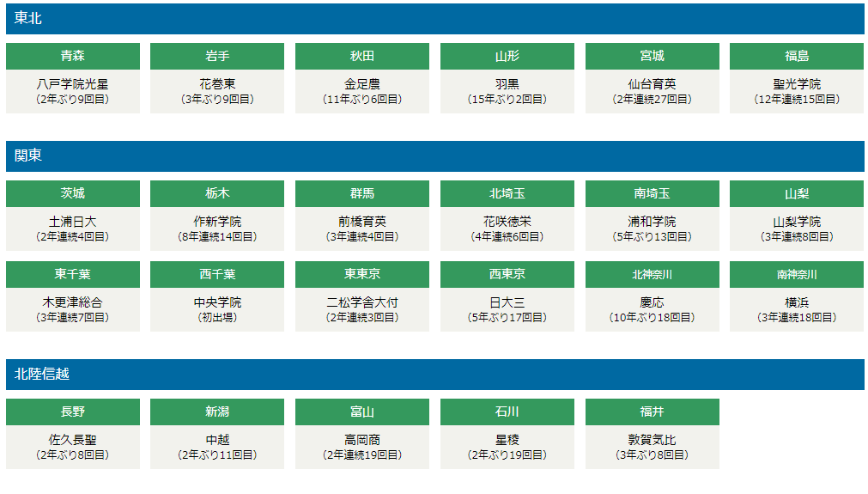The width and height of the screenshot is (868, 494).
Task: Select the (15年ぶり2回目) text under 羽黒
Action: 507,99
